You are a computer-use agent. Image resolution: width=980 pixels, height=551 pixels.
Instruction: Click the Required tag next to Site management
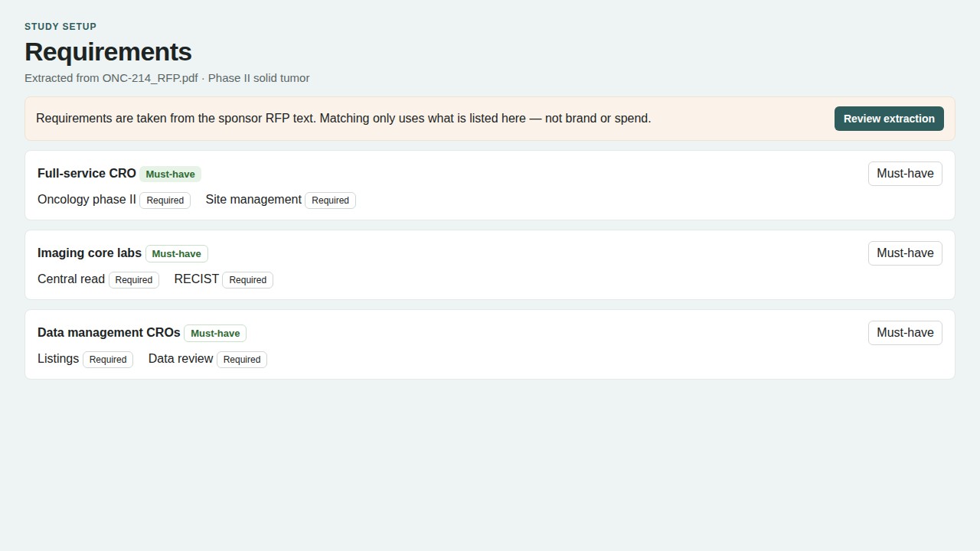(x=331, y=201)
